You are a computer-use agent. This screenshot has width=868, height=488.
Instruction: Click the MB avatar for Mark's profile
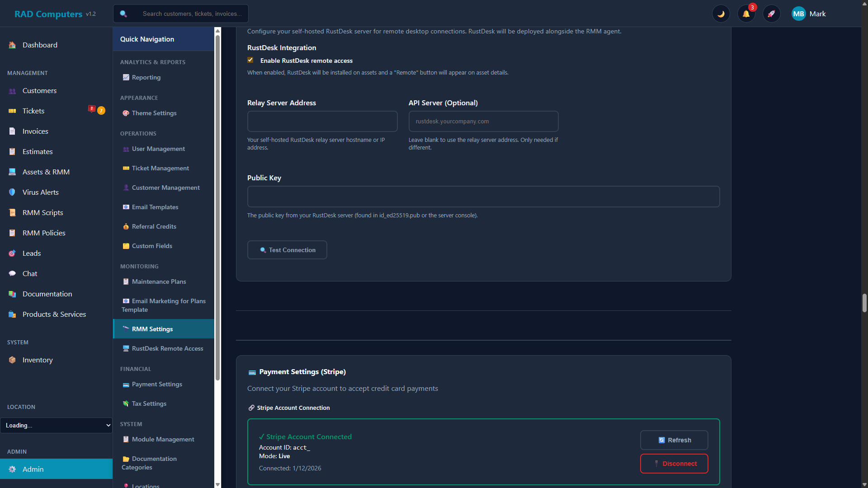click(798, 14)
